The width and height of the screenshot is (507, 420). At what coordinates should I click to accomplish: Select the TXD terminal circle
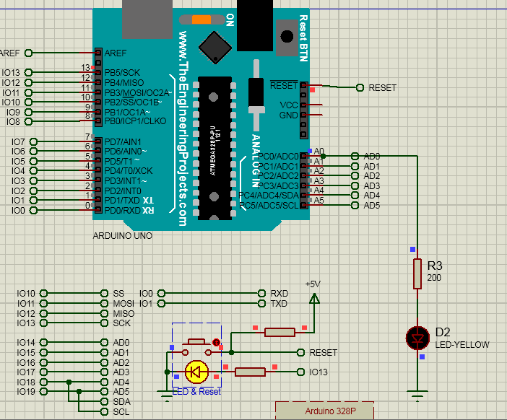(x=261, y=303)
